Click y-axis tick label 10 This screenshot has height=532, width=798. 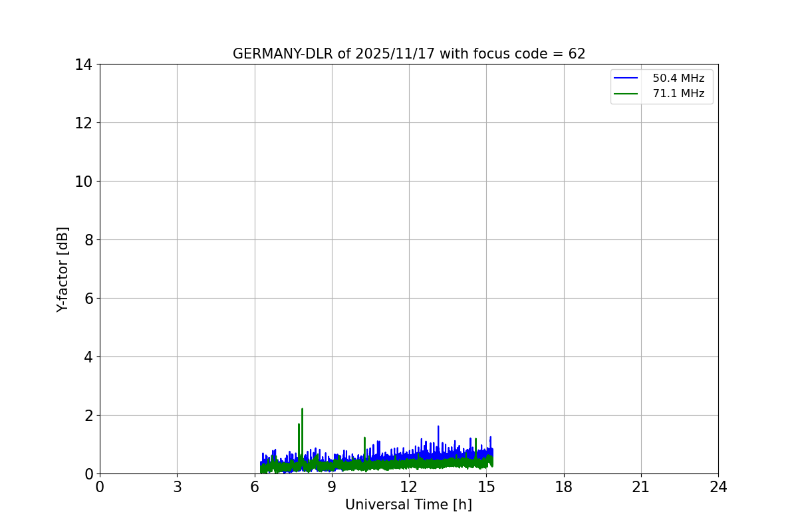[x=84, y=182]
